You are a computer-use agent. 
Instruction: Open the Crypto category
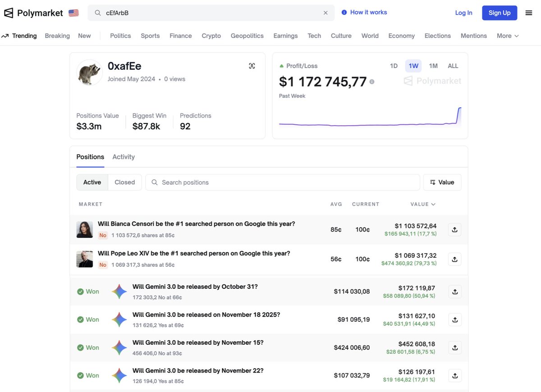pos(211,36)
